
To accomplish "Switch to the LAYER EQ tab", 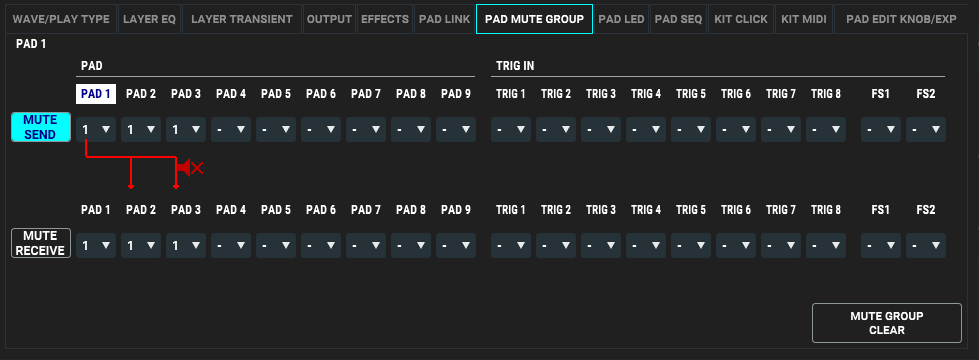I will [x=149, y=19].
